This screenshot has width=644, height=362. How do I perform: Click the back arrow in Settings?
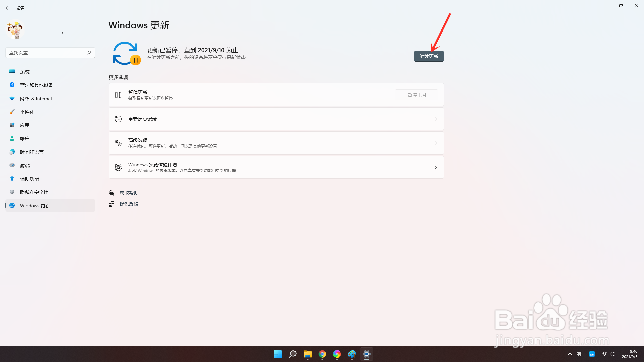point(8,8)
